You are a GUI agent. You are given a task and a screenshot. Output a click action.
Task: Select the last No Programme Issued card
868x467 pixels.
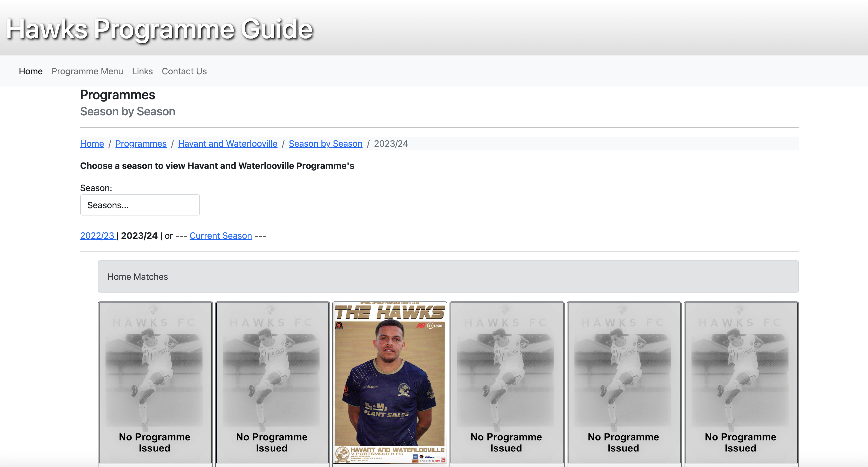click(x=741, y=383)
